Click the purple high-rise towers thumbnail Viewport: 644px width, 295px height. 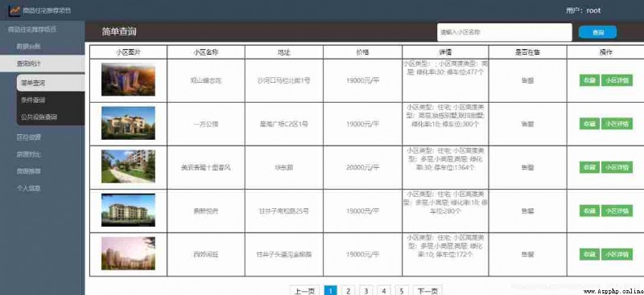point(128,80)
